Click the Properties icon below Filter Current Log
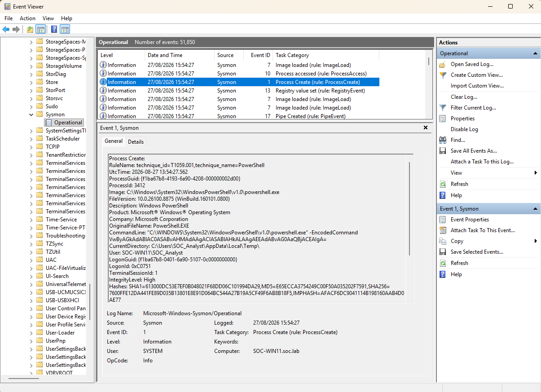Screen dimensions: 541x392 click(x=443, y=119)
